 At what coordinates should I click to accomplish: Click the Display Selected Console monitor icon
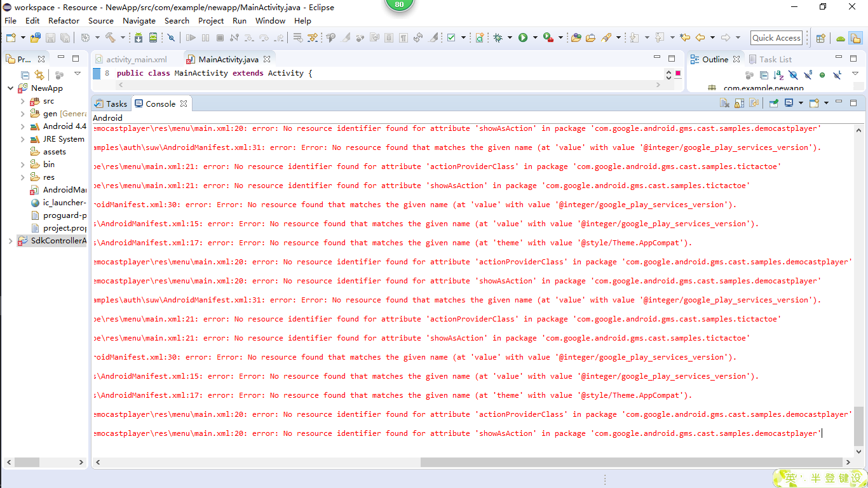(x=789, y=103)
